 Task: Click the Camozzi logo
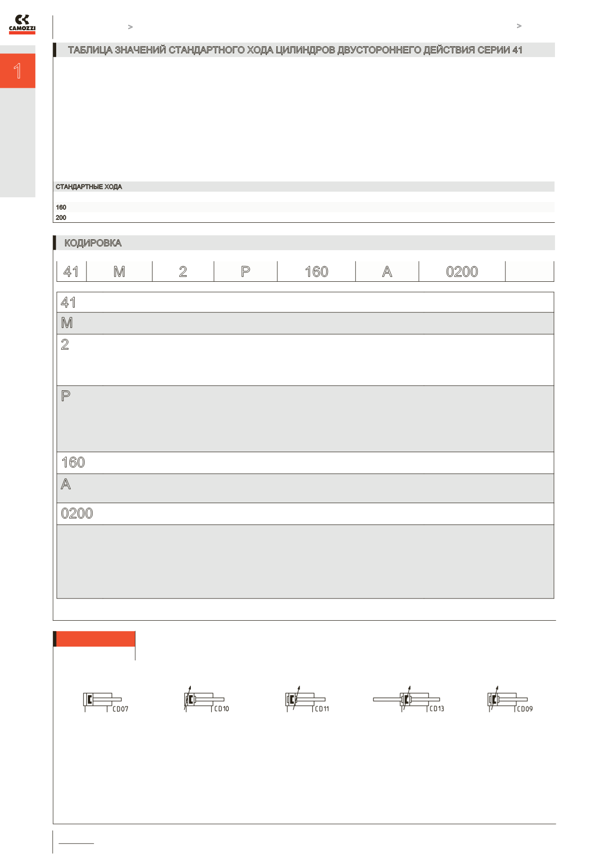pos(22,25)
